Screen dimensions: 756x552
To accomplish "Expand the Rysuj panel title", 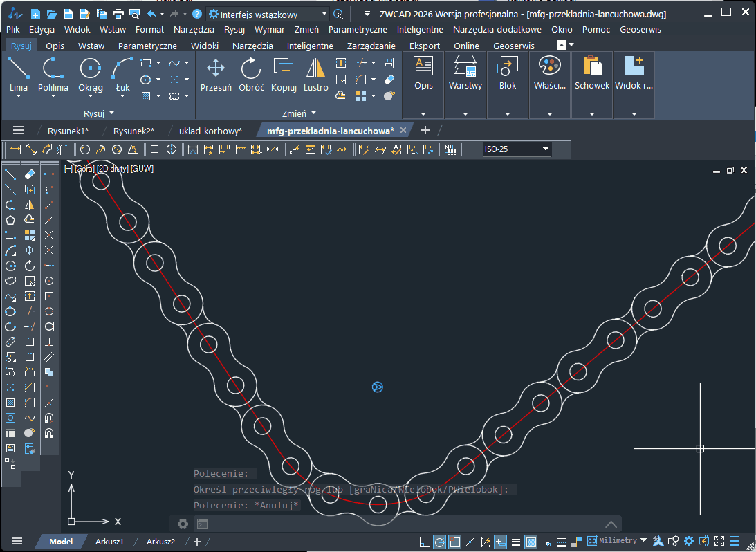I will [x=98, y=113].
